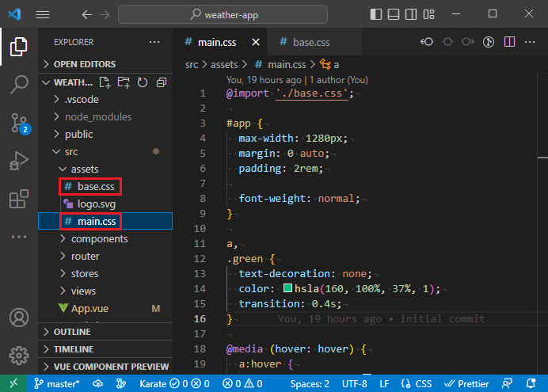Open the Extensions view

coord(18,199)
